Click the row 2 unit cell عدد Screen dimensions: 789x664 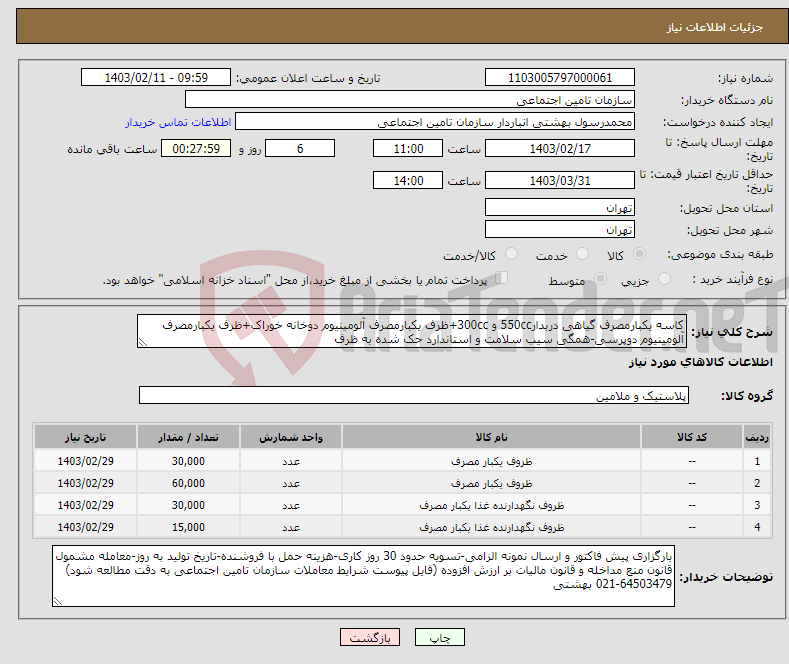point(291,483)
